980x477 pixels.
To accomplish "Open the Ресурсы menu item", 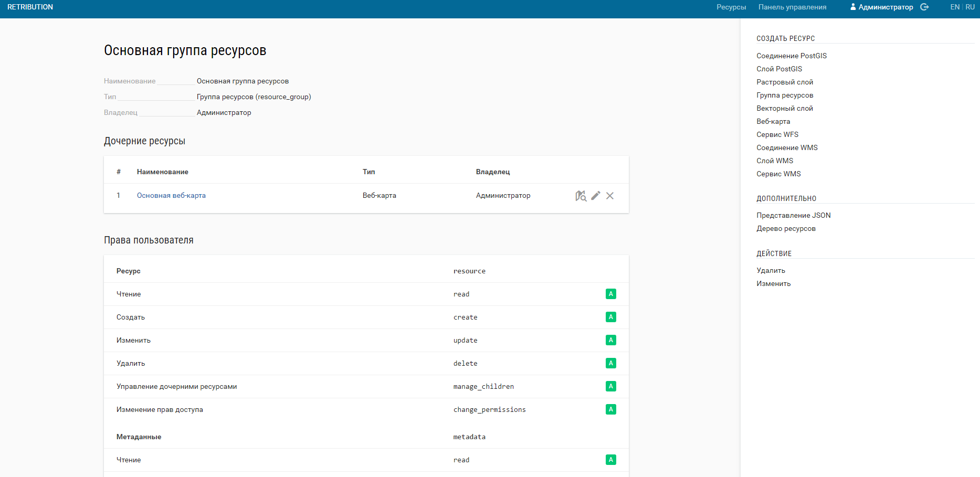I will pos(731,7).
